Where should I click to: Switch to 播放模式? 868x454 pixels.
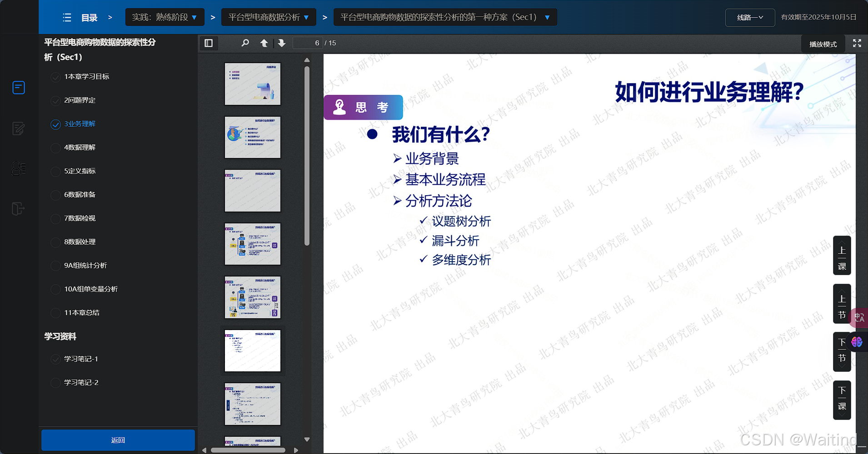click(x=823, y=44)
